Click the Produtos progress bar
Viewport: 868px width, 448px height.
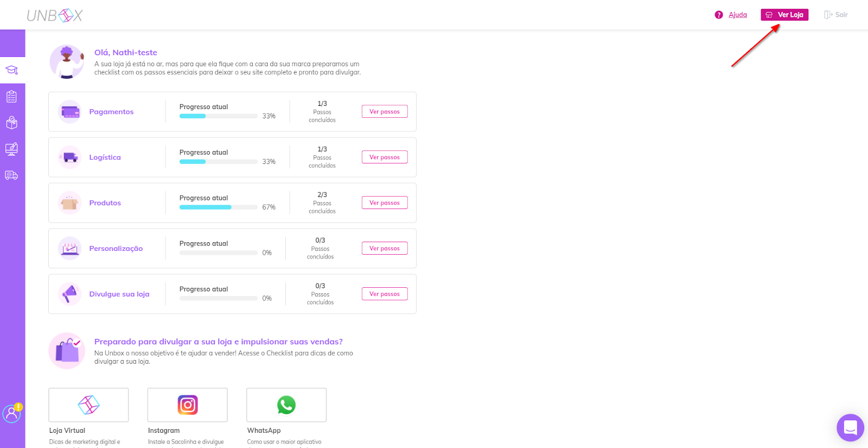(219, 207)
